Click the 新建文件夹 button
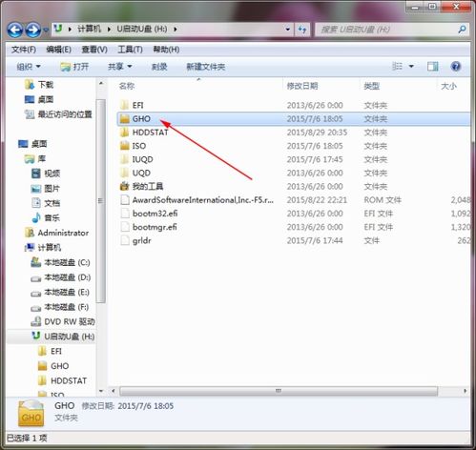 point(206,67)
